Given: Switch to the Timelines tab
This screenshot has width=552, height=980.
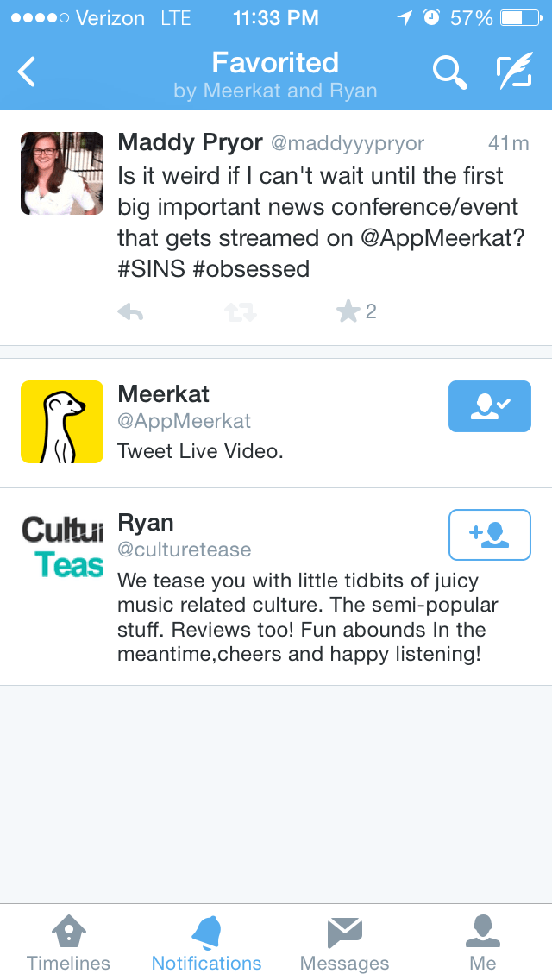Looking at the screenshot, I should pos(69,943).
